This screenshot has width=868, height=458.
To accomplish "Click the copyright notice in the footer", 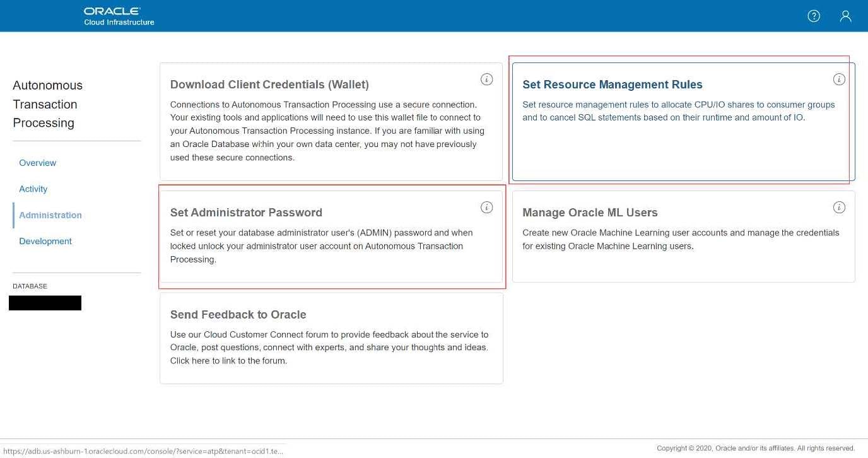I will pyautogui.click(x=755, y=449).
